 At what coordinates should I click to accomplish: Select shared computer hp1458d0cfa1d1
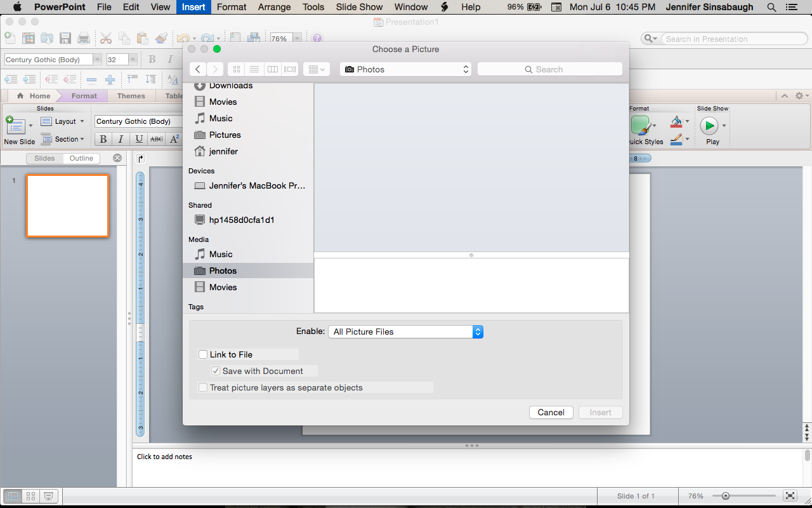pos(248,220)
